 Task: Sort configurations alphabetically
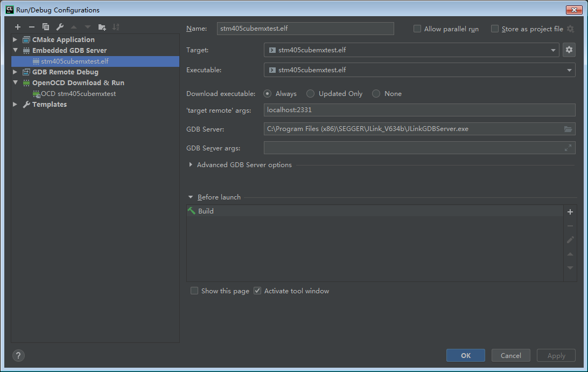pyautogui.click(x=115, y=27)
